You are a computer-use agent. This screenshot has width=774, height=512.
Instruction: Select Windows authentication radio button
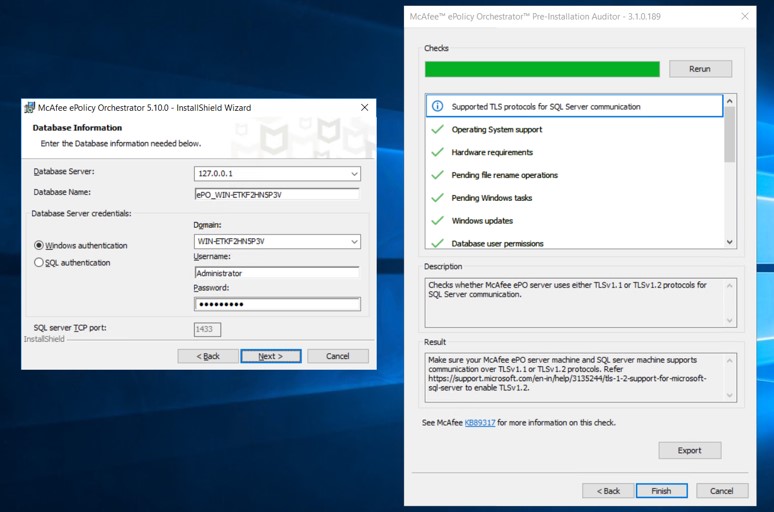click(x=39, y=245)
